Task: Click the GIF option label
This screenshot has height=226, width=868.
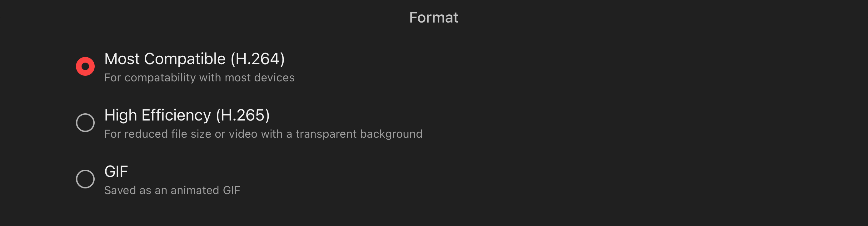Action: point(116,172)
